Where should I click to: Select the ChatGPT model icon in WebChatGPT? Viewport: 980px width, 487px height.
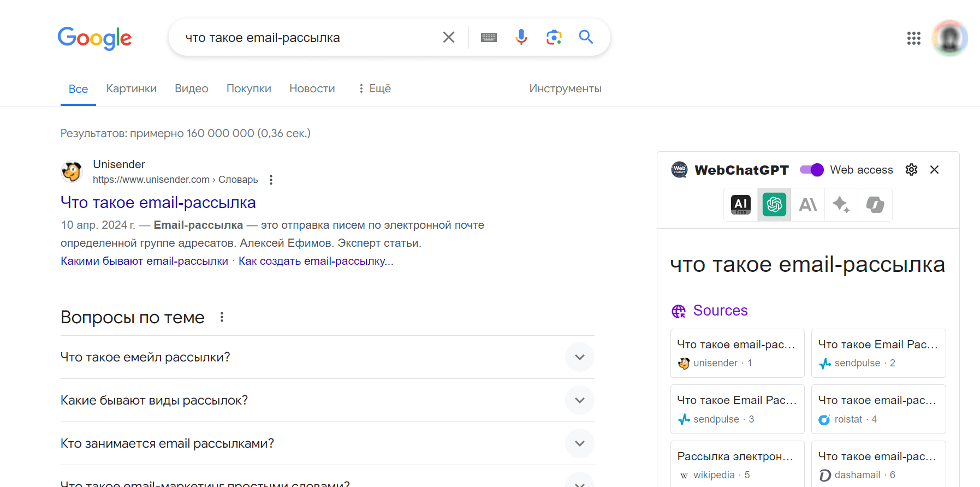(773, 205)
